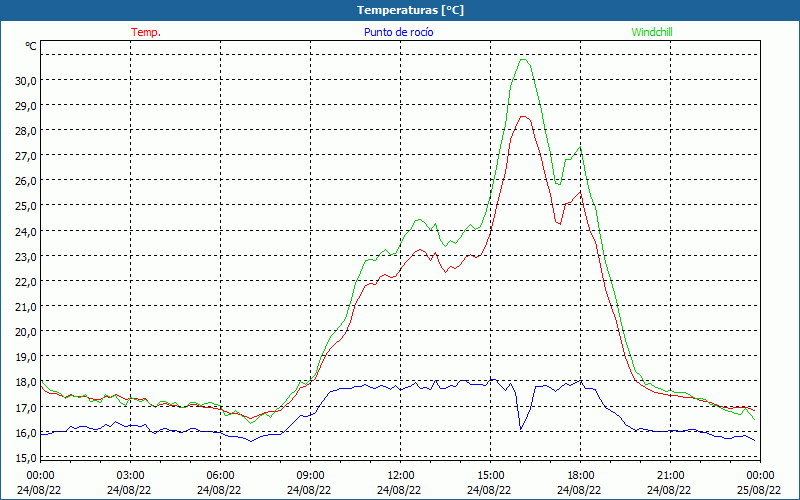Click the 16,0 y-axis value

tap(26, 432)
